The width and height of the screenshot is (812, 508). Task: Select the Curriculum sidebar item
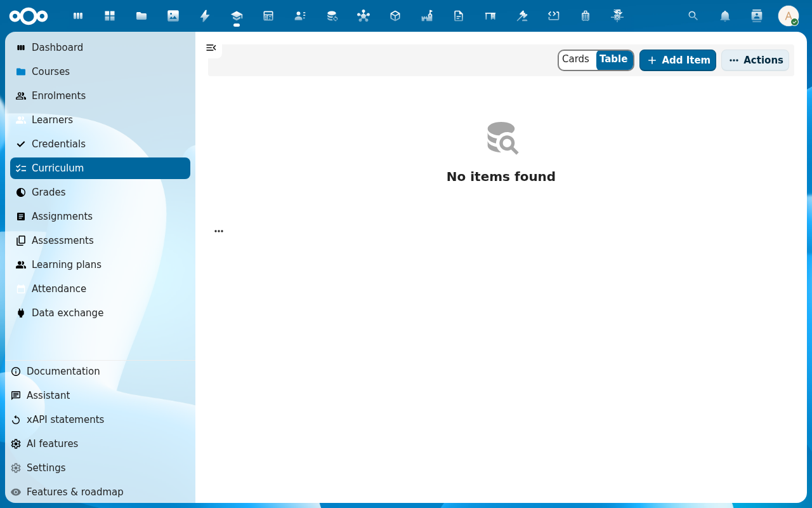(x=100, y=168)
